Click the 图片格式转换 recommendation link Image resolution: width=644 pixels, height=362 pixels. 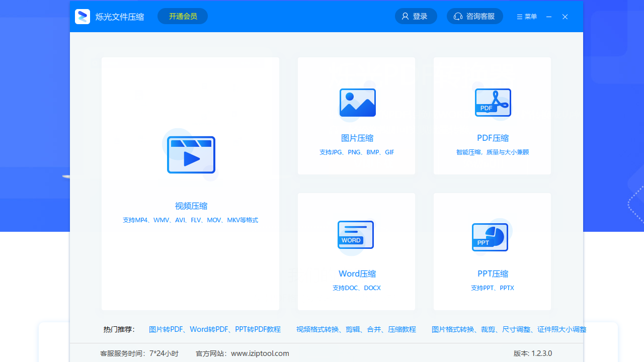click(x=452, y=329)
